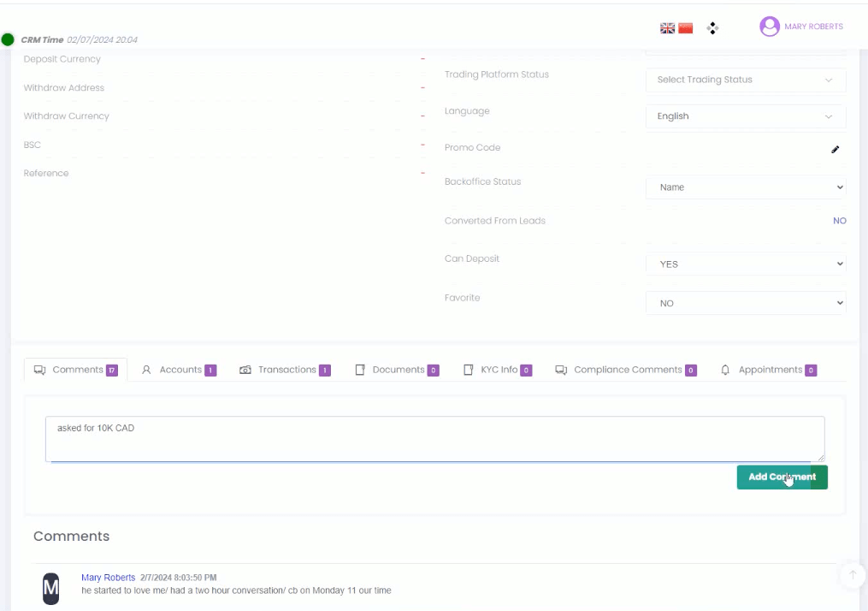This screenshot has height=611, width=868.
Task: Expand the Language dropdown showing English
Action: tap(745, 116)
